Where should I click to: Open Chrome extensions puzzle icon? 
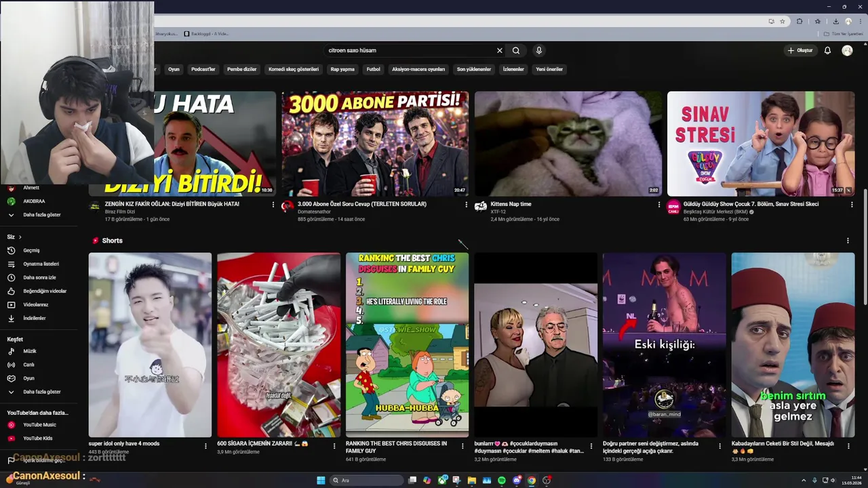[800, 21]
